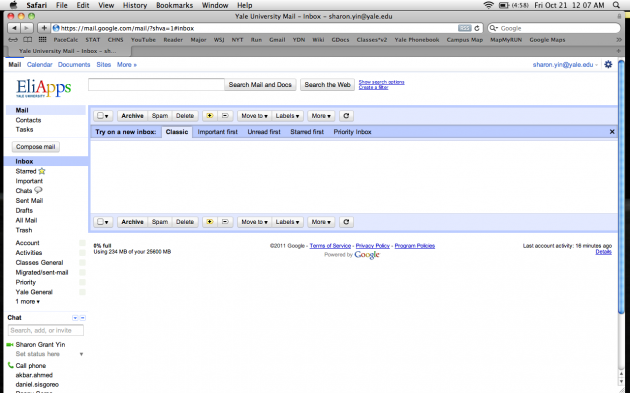
Task: Open a new Safari tab
Action: (618, 51)
